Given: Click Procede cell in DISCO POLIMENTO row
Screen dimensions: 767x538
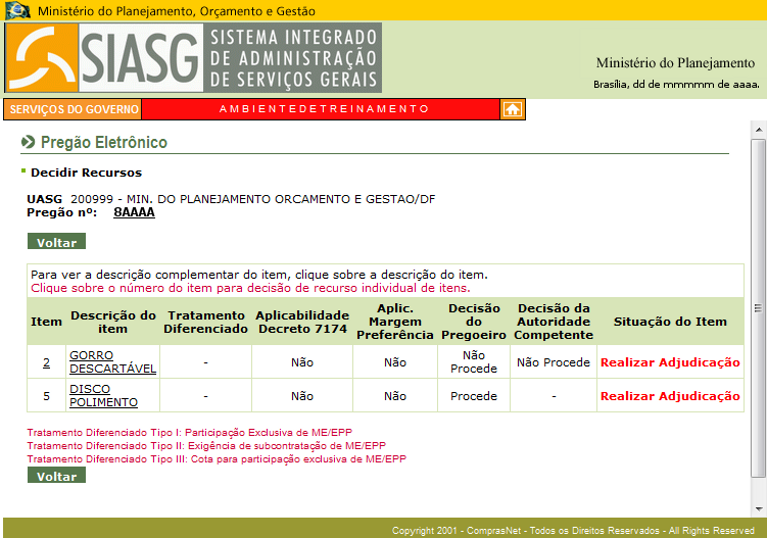Looking at the screenshot, I should click(x=474, y=396).
